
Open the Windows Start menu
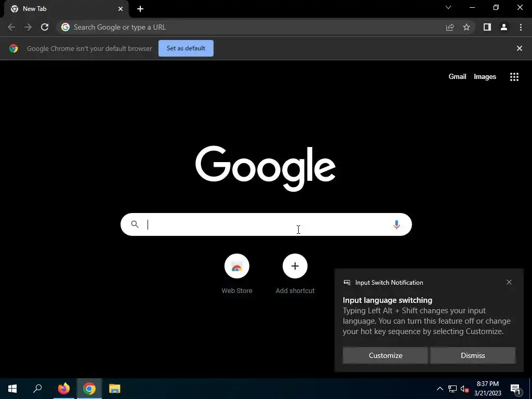[x=12, y=389]
